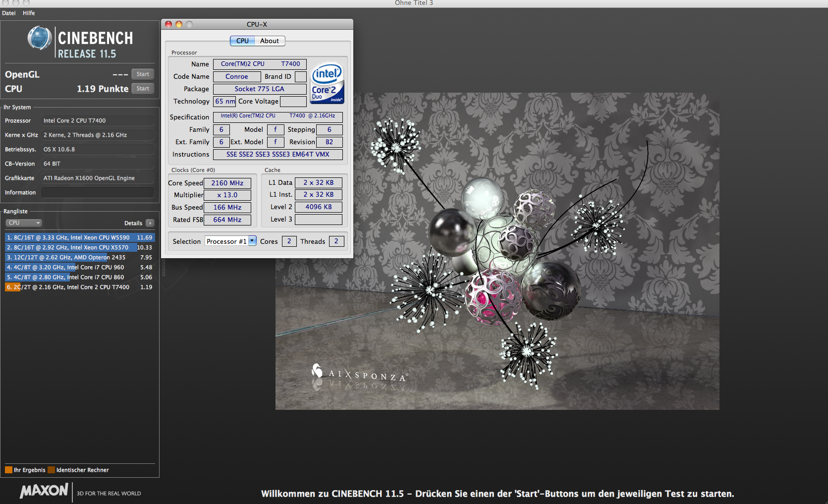Select ranking row Core i7 CPU 960
This screenshot has height=504, width=828.
coord(80,267)
